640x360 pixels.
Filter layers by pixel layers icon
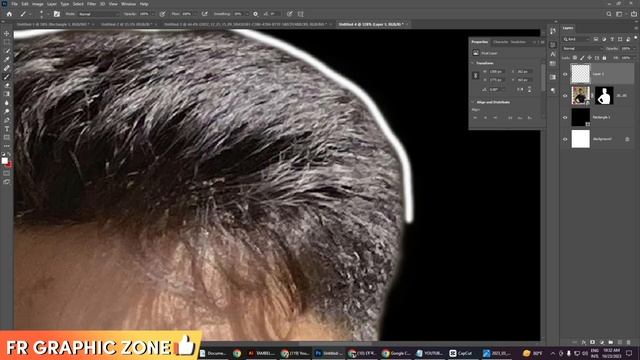point(596,39)
